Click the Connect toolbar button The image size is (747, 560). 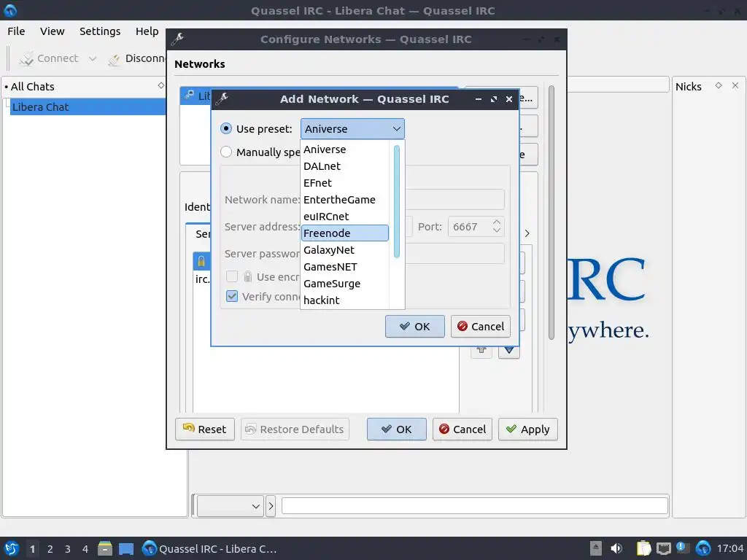coord(49,58)
